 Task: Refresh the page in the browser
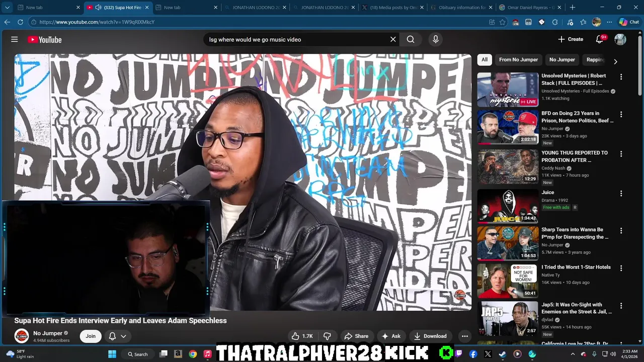pyautogui.click(x=20, y=22)
